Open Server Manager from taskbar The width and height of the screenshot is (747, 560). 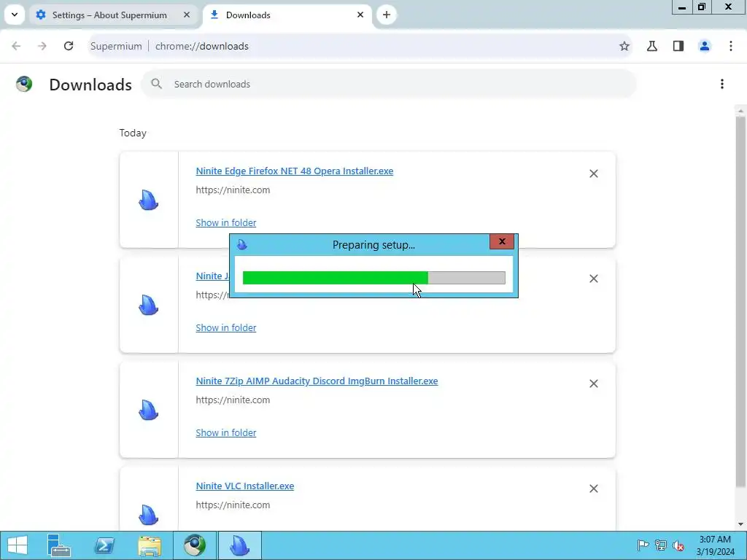59,545
